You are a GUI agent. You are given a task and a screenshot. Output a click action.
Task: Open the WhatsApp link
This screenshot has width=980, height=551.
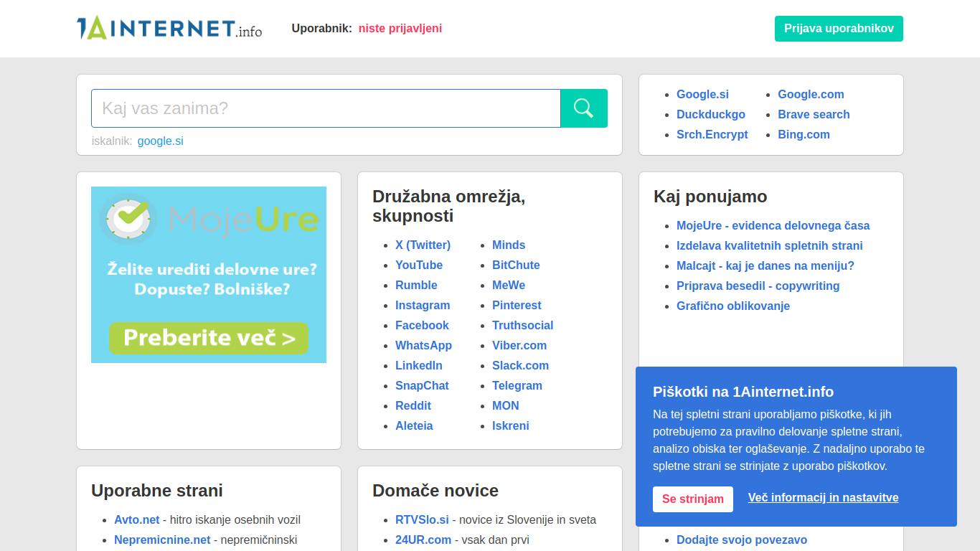coord(423,346)
